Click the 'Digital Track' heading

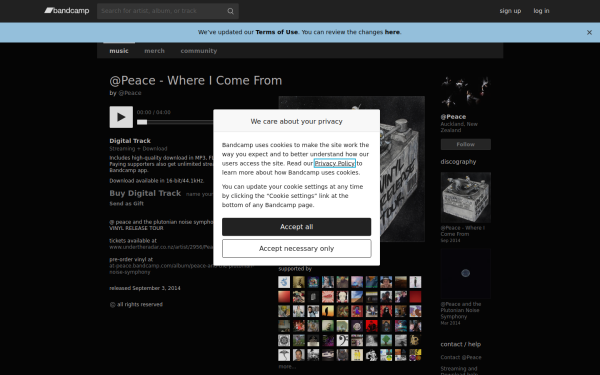pos(130,141)
